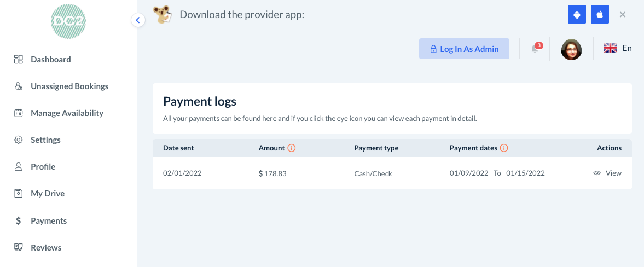This screenshot has width=644, height=267.
Task: Go to Unassigned Bookings
Action: pyautogui.click(x=69, y=86)
